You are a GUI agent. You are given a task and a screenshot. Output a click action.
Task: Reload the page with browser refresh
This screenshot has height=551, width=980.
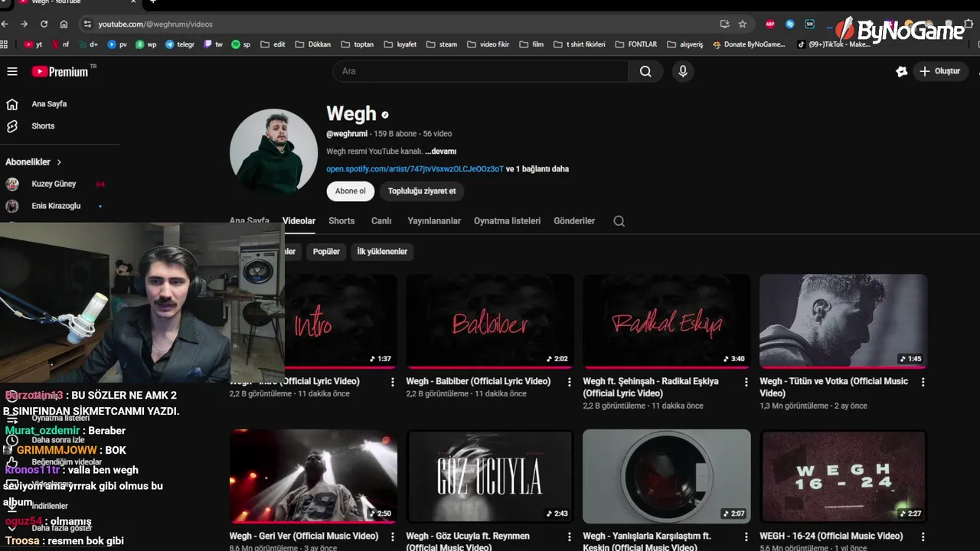point(44,24)
